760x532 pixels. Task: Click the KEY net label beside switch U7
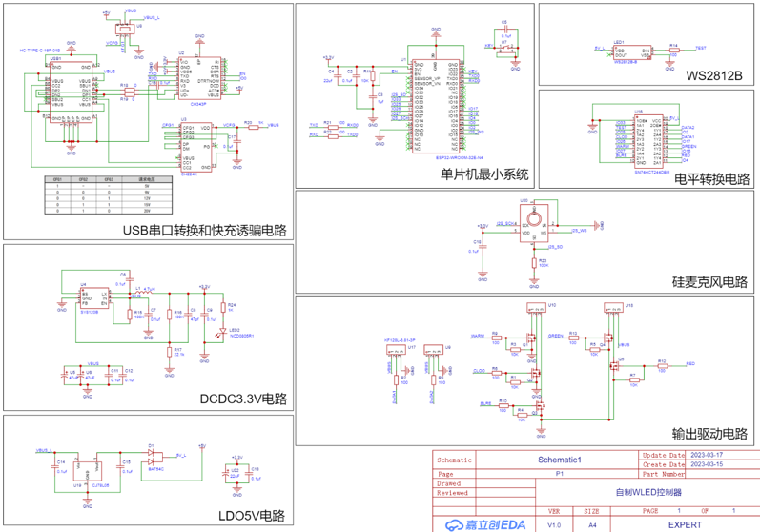pyautogui.click(x=489, y=46)
